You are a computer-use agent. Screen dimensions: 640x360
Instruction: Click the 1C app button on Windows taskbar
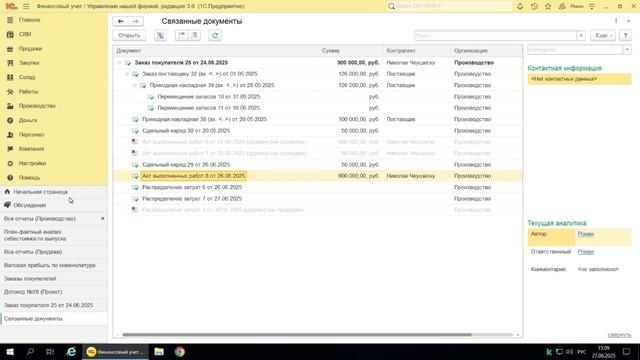click(x=116, y=351)
